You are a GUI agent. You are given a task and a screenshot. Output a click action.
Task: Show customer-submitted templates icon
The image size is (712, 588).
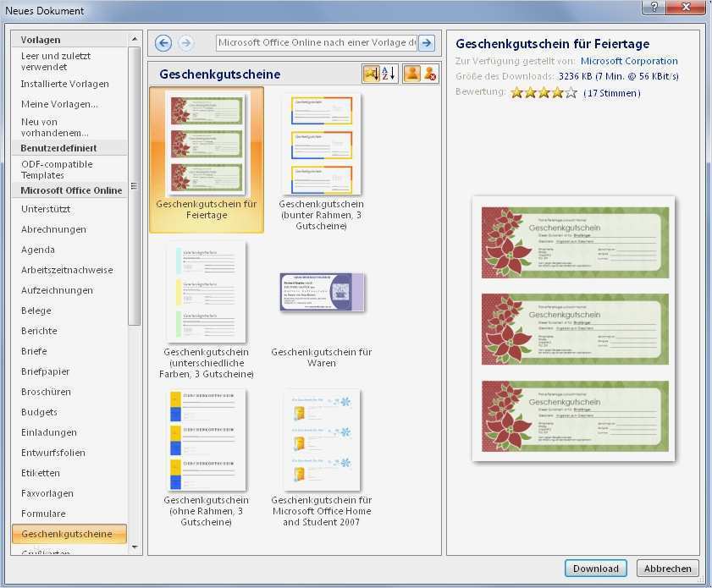click(x=411, y=73)
